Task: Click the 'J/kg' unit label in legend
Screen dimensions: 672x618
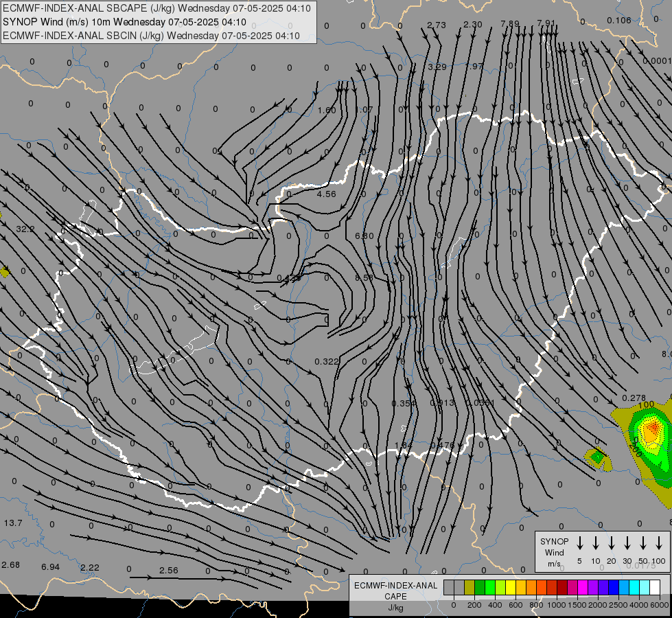Action: pyautogui.click(x=395, y=608)
